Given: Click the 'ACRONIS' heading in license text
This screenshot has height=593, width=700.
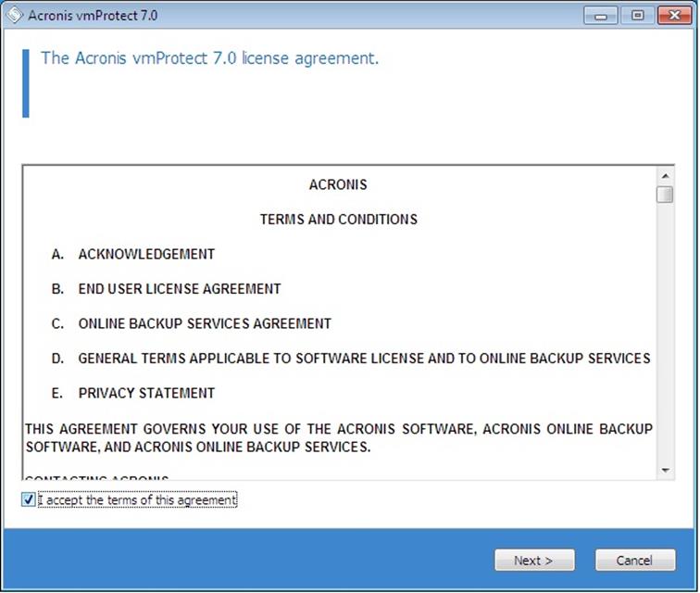Looking at the screenshot, I should click(338, 184).
